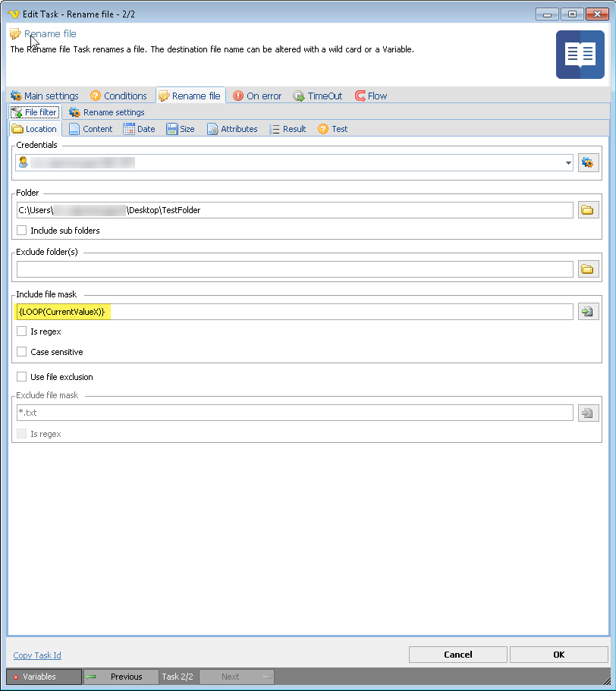Open the Exclude folder(s) browse icon
This screenshot has height=691, width=616.
[588, 269]
